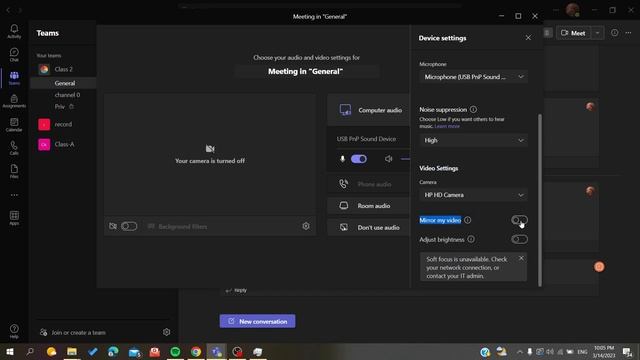Click Reply under the post
The image size is (640, 360).
point(237,290)
